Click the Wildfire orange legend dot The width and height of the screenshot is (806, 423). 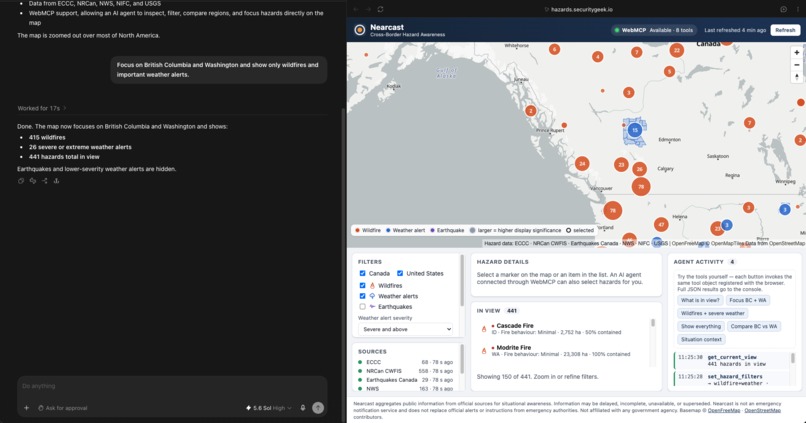click(357, 230)
